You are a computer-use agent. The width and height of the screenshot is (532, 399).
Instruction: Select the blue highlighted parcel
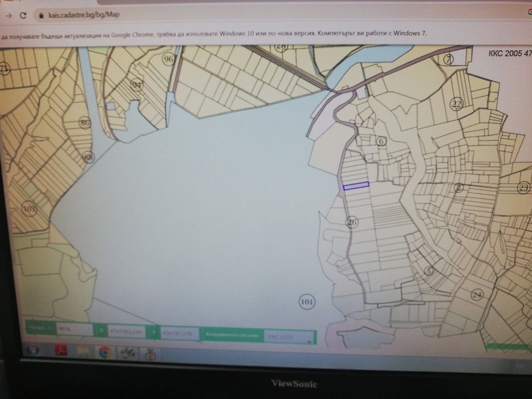pyautogui.click(x=356, y=186)
